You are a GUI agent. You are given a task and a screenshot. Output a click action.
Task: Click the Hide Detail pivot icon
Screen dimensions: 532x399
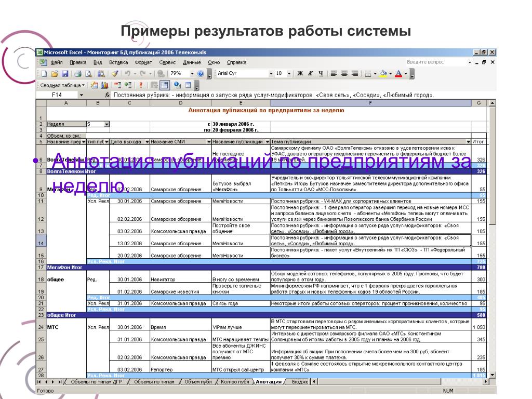(117, 85)
